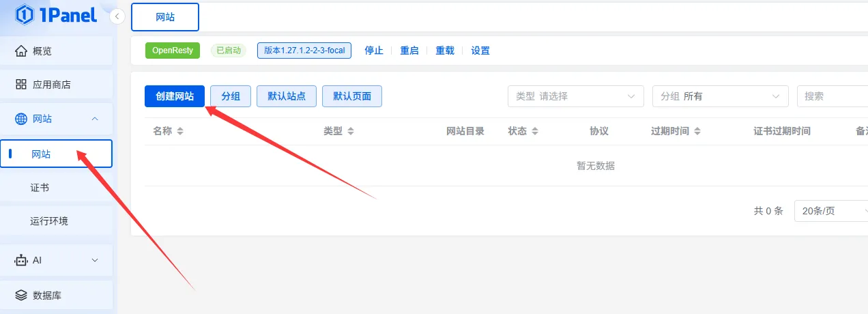Open the 类型 请选择 dropdown
The width and height of the screenshot is (868, 314).
575,96
